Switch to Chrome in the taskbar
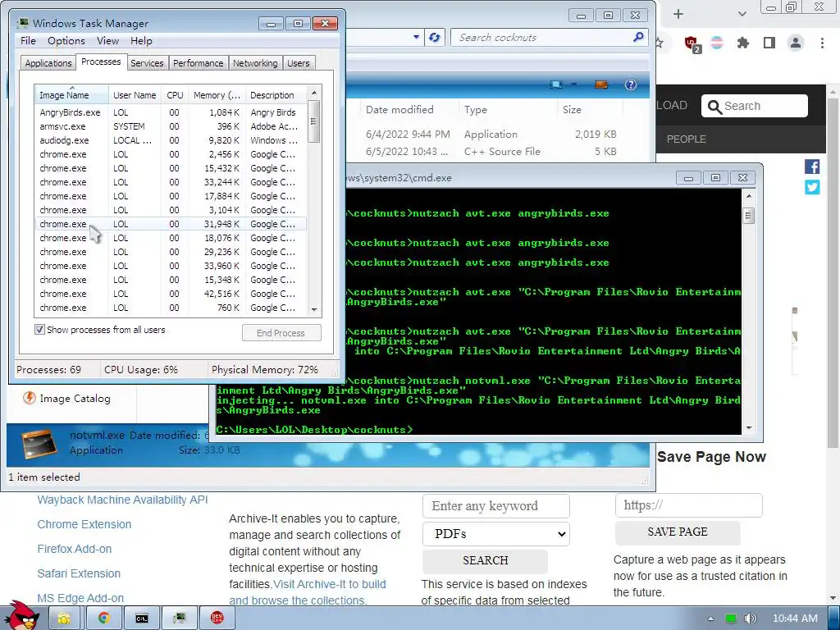Image resolution: width=840 pixels, height=630 pixels. tap(103, 619)
